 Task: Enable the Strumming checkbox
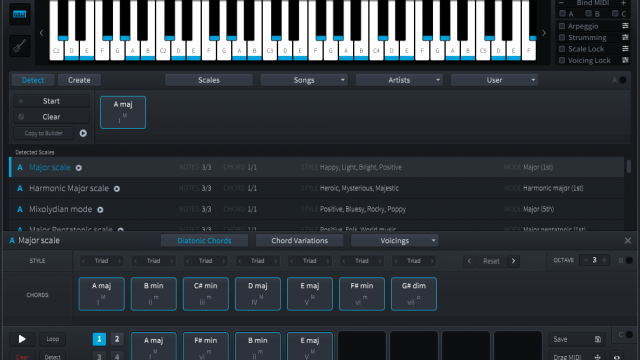pyautogui.click(x=562, y=38)
